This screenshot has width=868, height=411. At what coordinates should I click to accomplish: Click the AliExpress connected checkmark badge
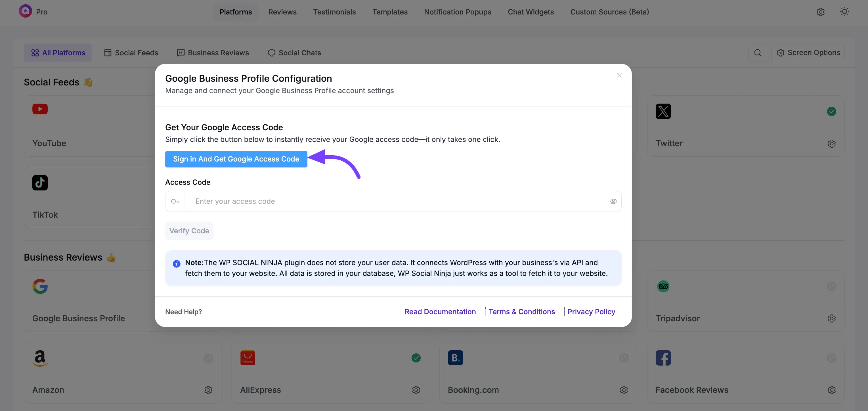pos(416,358)
